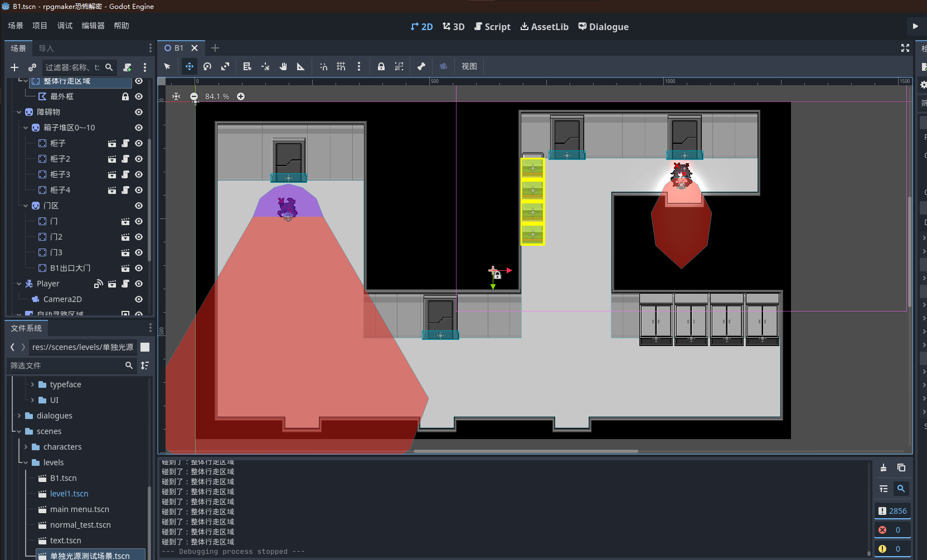Viewport: 927px width, 560px height.
Task: Unlock the 最外框 node lock icon
Action: [125, 96]
